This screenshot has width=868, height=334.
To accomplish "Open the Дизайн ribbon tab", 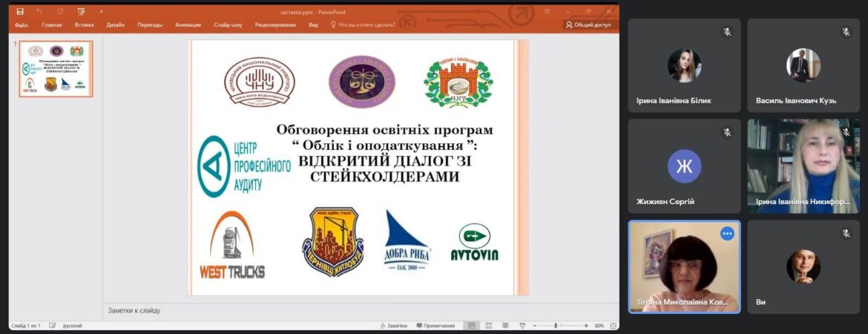I will (x=115, y=25).
